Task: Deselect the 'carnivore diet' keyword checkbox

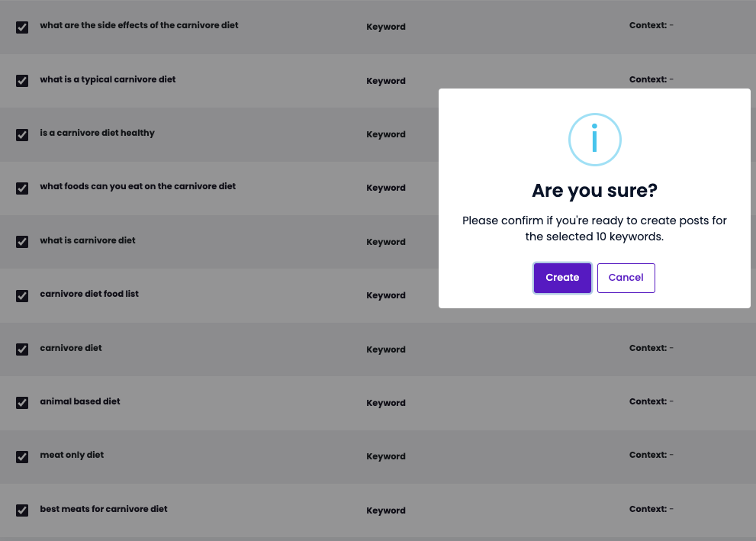Action: tap(22, 349)
